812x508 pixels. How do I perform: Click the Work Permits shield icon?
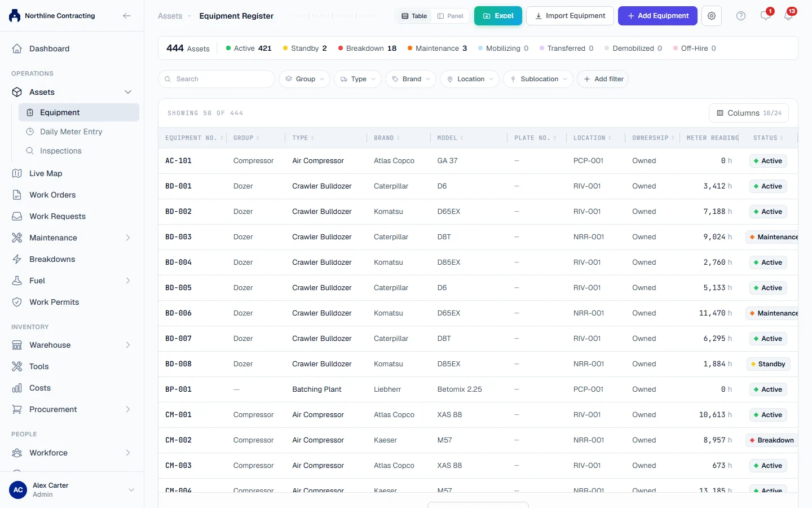[17, 302]
